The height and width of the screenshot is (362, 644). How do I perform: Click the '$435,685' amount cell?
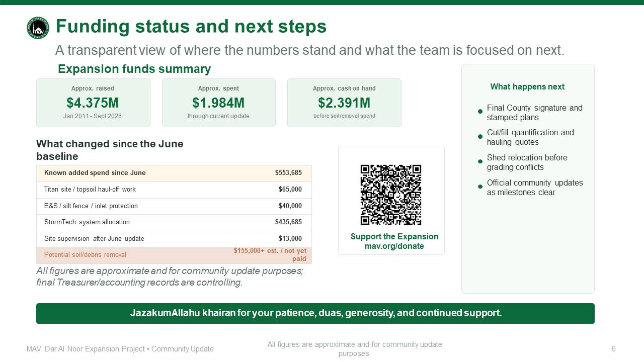(x=288, y=222)
